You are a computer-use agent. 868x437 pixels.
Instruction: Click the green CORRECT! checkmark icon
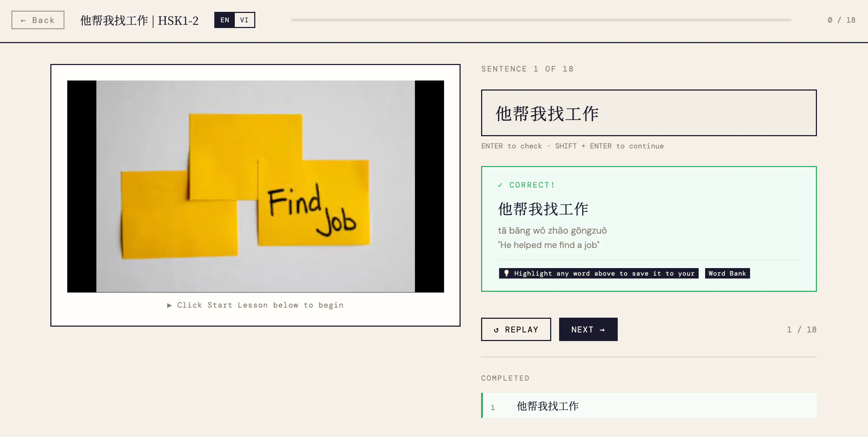pyautogui.click(x=500, y=185)
